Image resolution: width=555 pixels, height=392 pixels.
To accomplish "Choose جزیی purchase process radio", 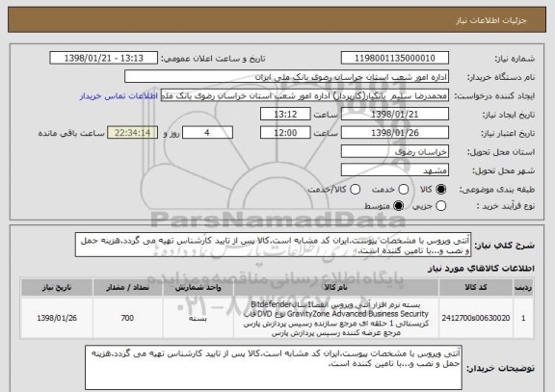I will 441,205.
